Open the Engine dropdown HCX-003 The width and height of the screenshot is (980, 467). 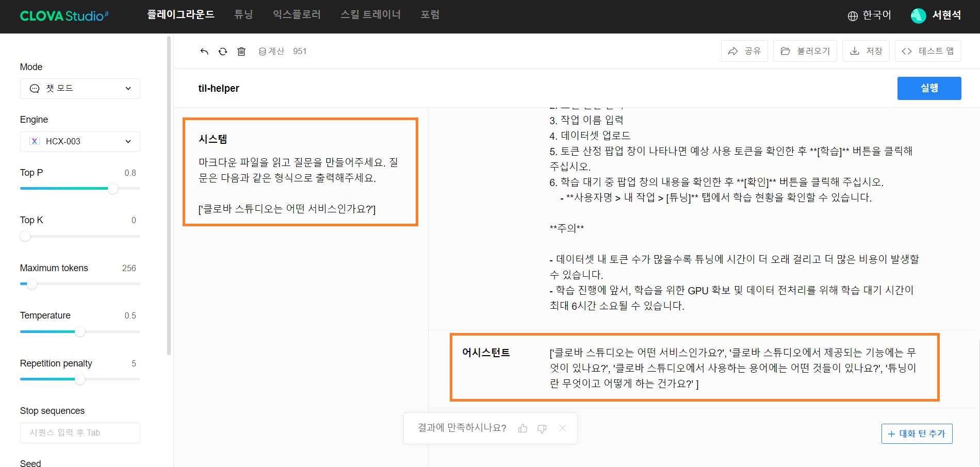80,142
